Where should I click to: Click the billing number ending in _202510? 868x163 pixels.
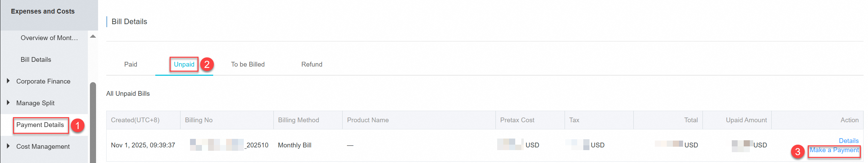229,145
